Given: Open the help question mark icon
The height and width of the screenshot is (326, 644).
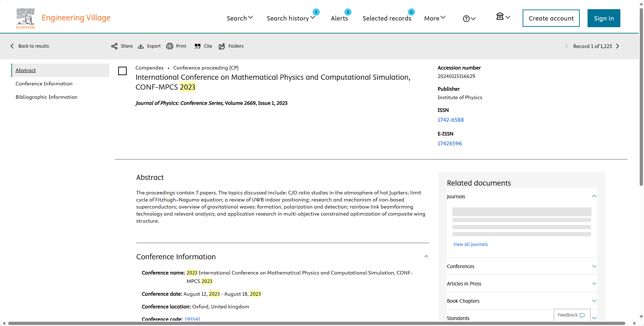Looking at the screenshot, I should point(466,19).
